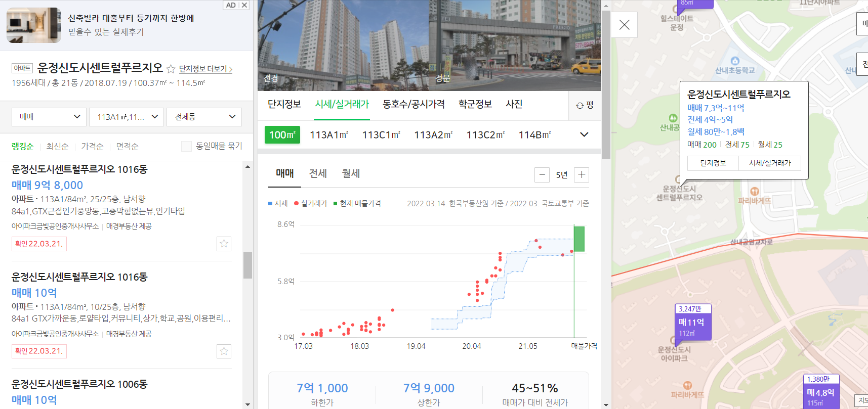
Task: Show 월세 price chart tab
Action: click(x=351, y=173)
